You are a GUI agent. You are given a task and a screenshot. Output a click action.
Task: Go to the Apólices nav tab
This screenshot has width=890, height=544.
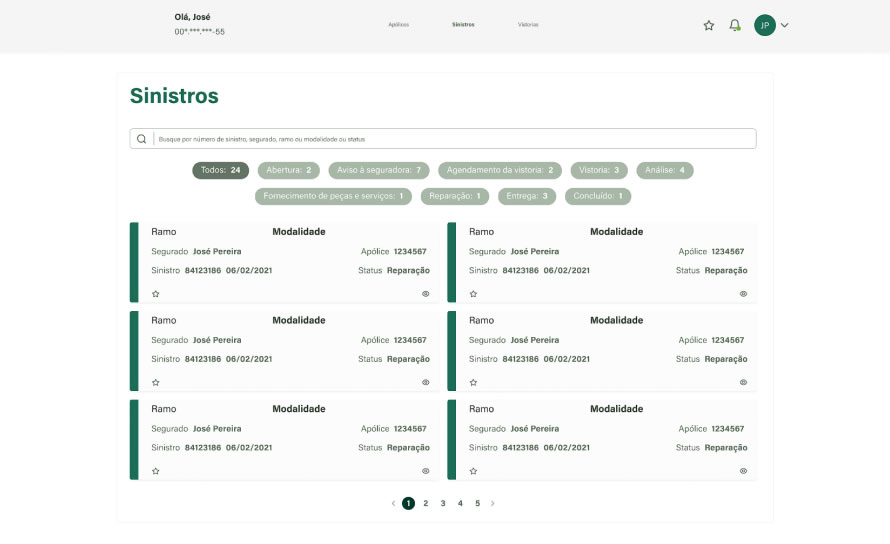click(x=398, y=24)
